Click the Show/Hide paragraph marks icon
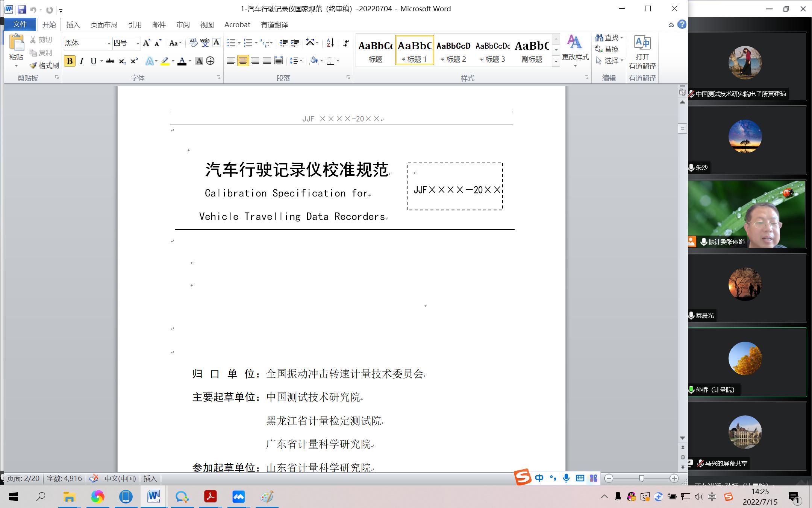The height and width of the screenshot is (508, 812). [346, 43]
